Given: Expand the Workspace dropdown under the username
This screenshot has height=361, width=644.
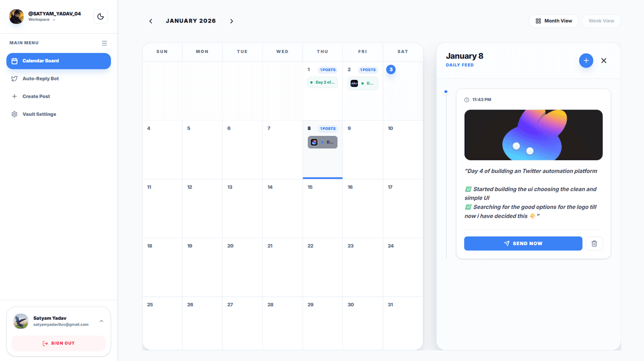Looking at the screenshot, I should 42,20.
